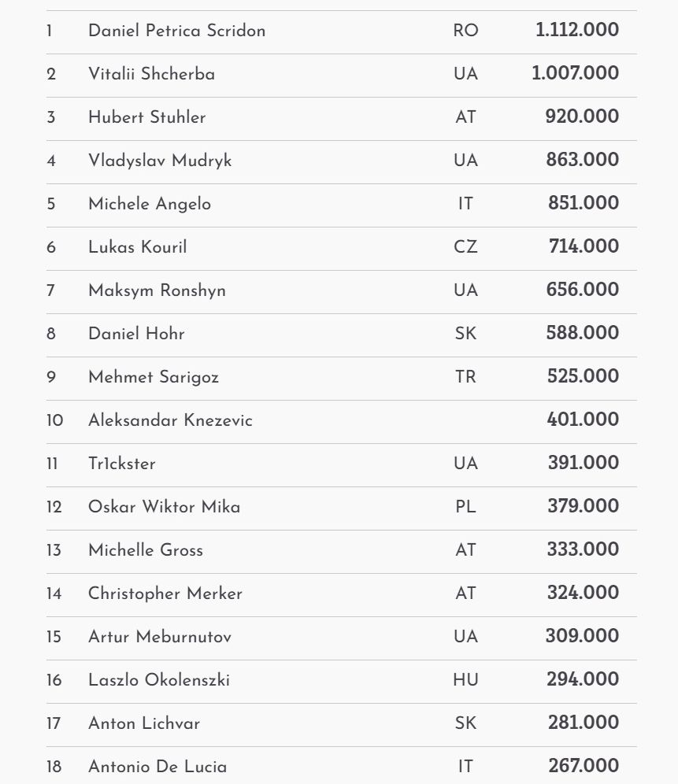Open Lukas Kouril's row by name
Image resolution: width=678 pixels, height=784 pixels.
(x=137, y=247)
